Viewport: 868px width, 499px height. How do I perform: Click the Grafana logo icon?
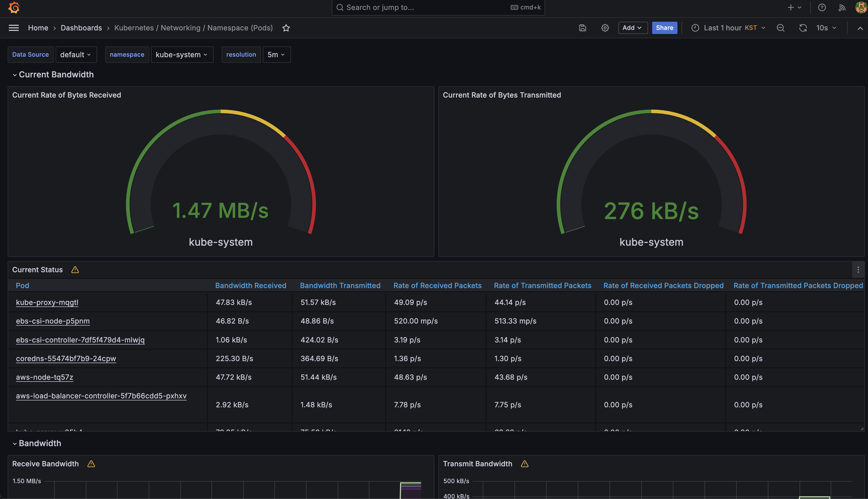click(x=14, y=8)
